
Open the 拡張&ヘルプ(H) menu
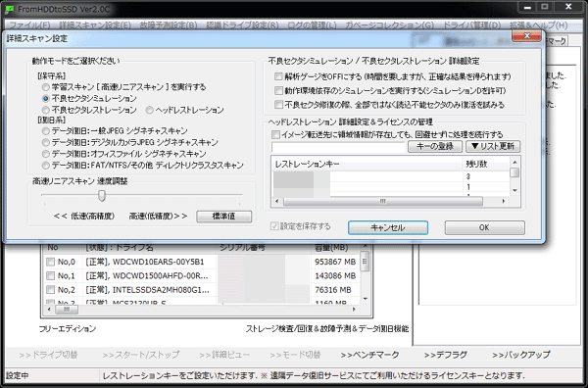point(538,25)
